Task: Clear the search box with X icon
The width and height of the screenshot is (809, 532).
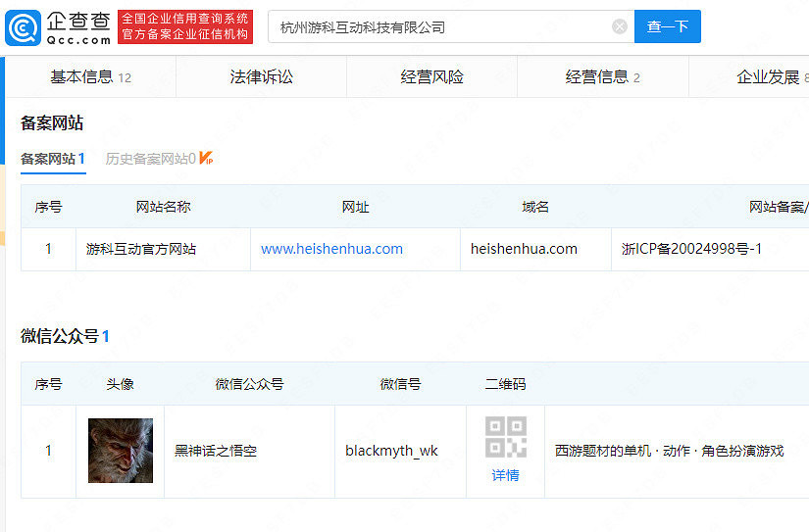Action: [x=620, y=26]
